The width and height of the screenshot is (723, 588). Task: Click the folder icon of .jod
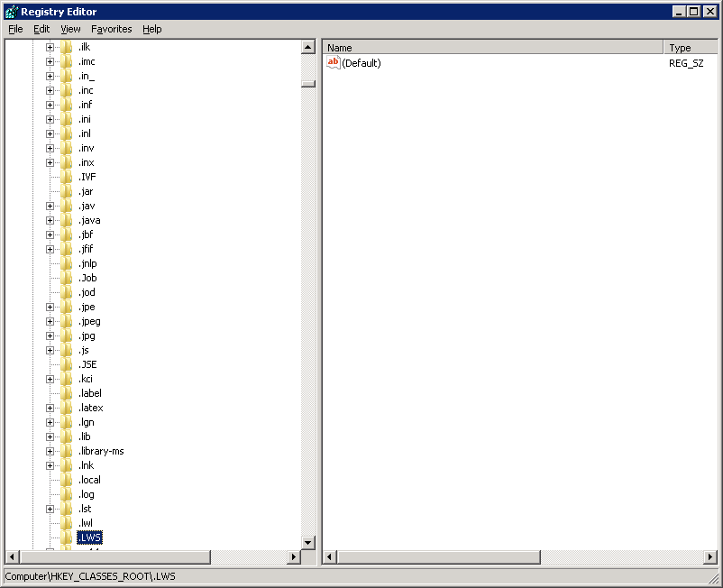coord(67,292)
